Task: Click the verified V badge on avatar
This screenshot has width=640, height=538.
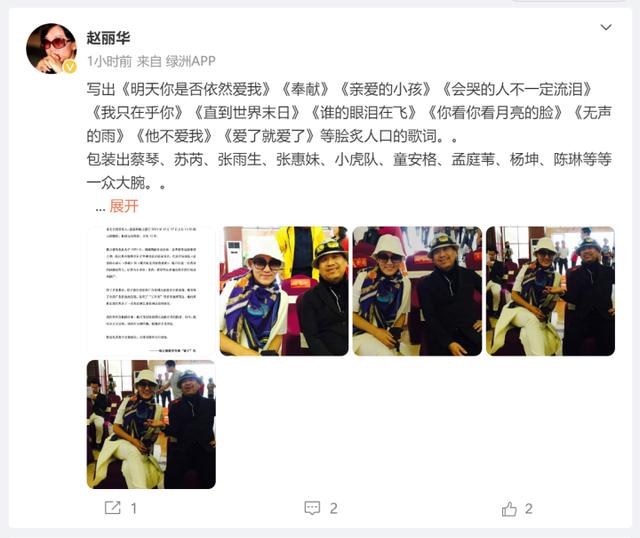Action: tap(71, 67)
